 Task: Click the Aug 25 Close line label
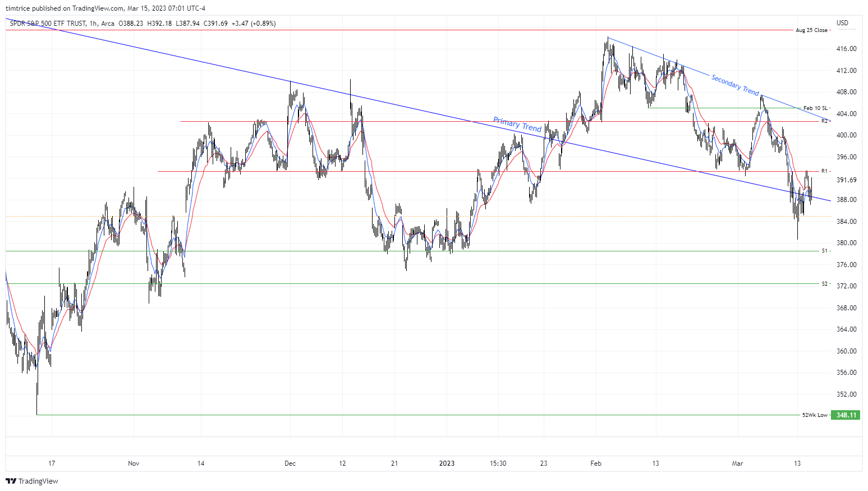pyautogui.click(x=811, y=30)
